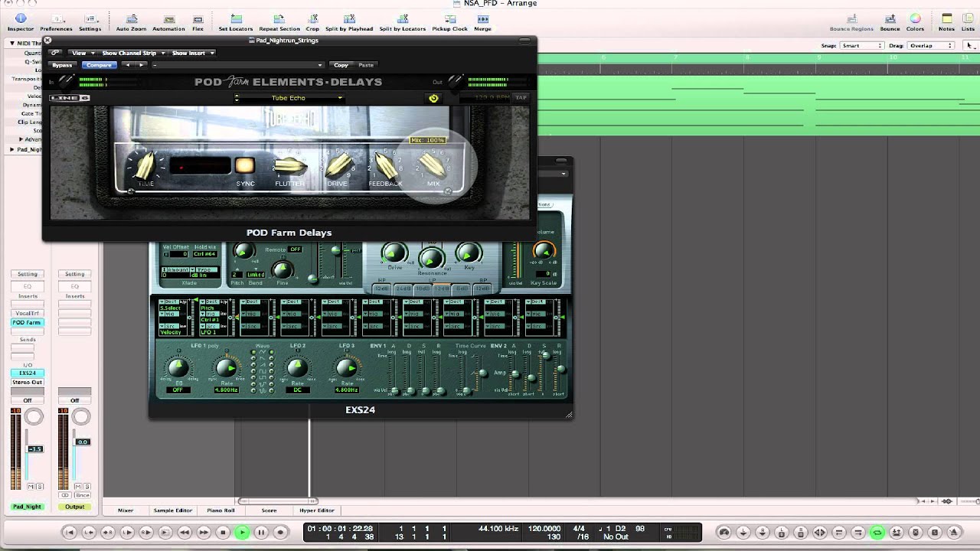This screenshot has width=980, height=551.
Task: Click the Forward button in transport
Action: point(204,532)
